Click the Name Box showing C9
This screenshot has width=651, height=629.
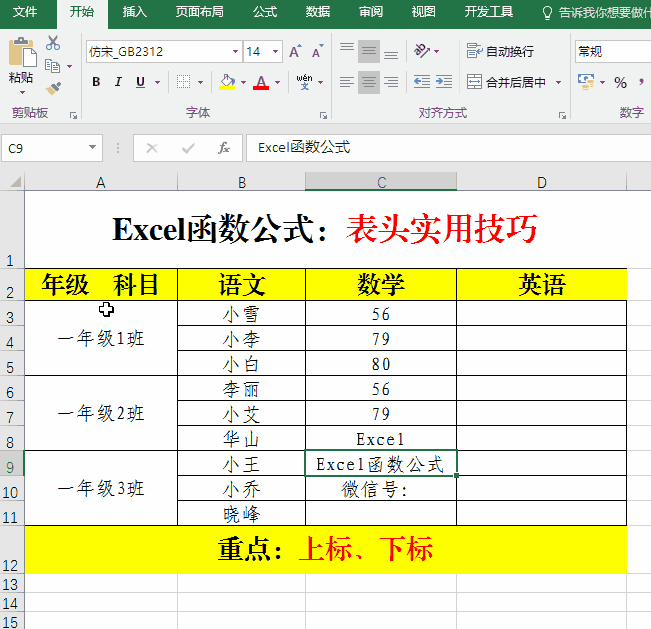(x=45, y=148)
